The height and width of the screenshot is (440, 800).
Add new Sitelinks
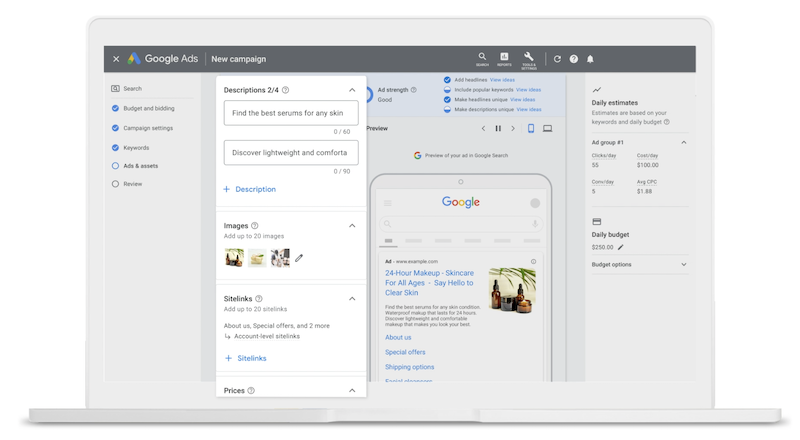coord(246,358)
